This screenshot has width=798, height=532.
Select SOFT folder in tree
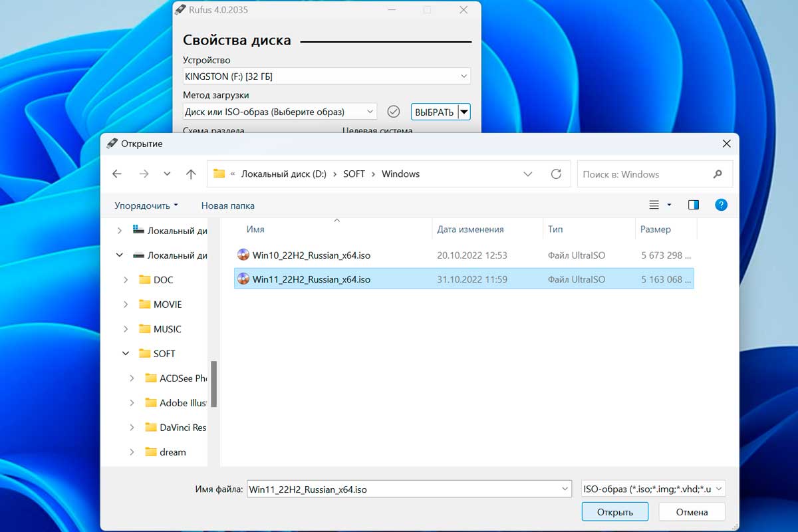tap(158, 354)
